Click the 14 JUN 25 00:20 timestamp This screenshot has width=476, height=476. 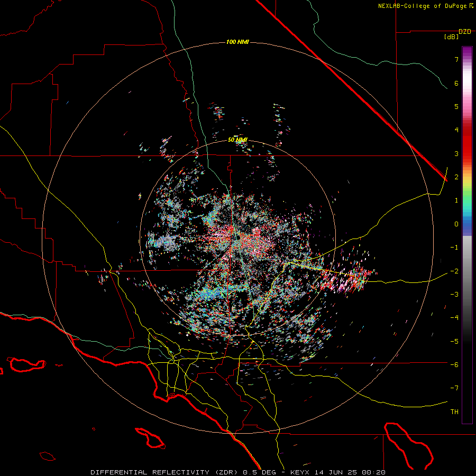pyautogui.click(x=350, y=472)
